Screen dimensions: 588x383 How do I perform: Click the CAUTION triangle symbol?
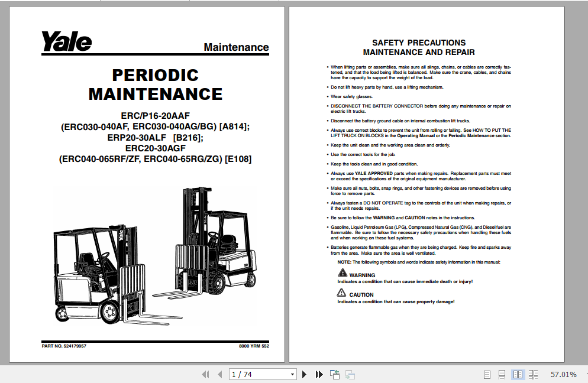click(341, 293)
